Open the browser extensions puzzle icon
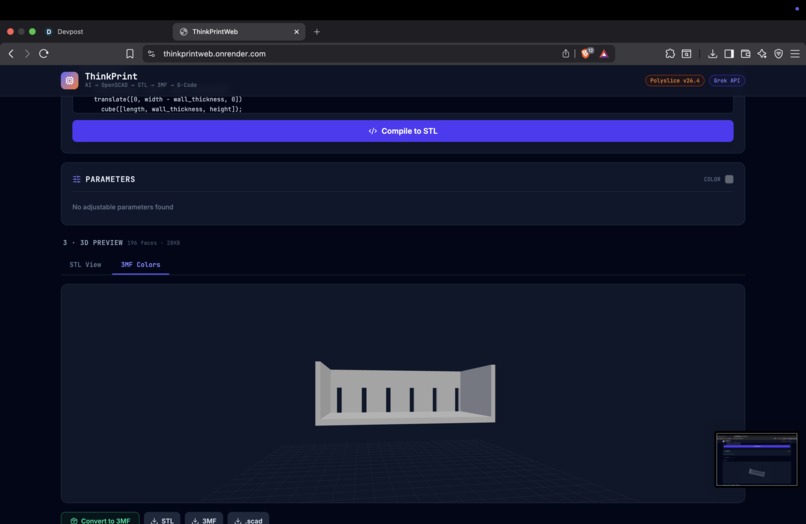Viewport: 806px width, 524px height. pyautogui.click(x=670, y=53)
